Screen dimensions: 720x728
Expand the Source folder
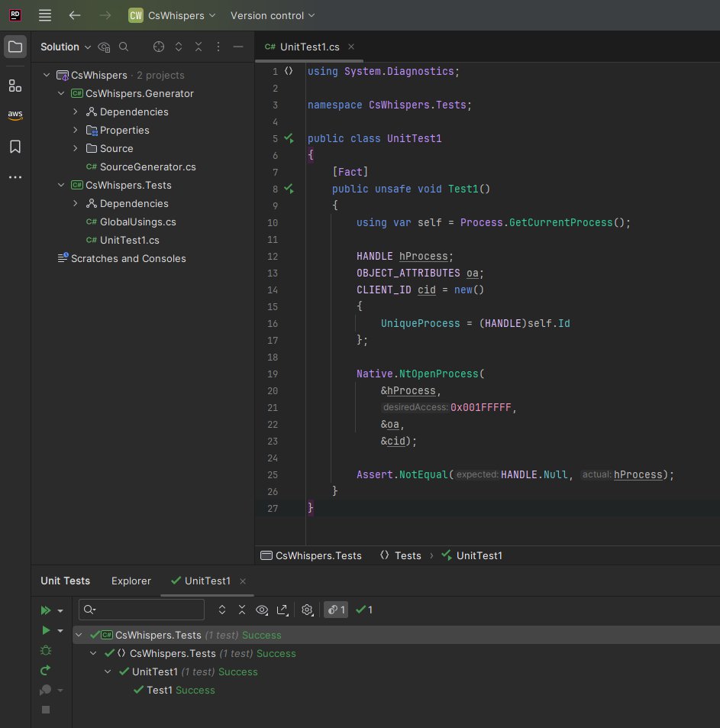(75, 148)
